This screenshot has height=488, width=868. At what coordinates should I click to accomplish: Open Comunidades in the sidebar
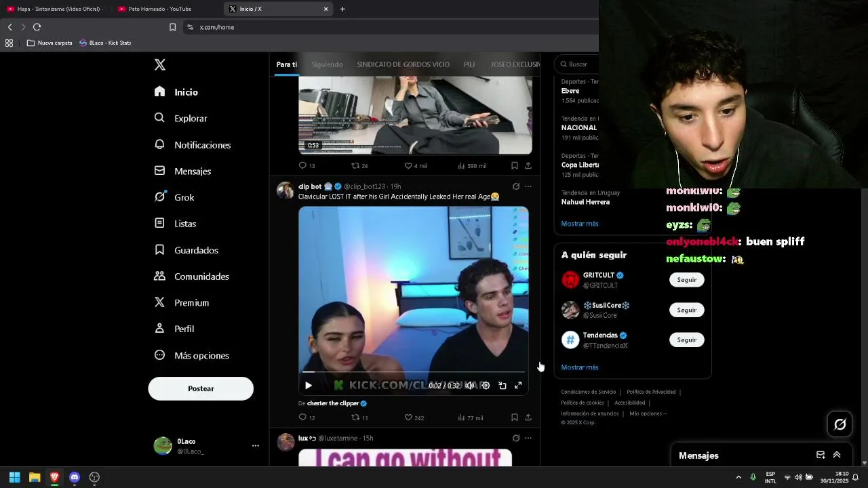(192, 277)
